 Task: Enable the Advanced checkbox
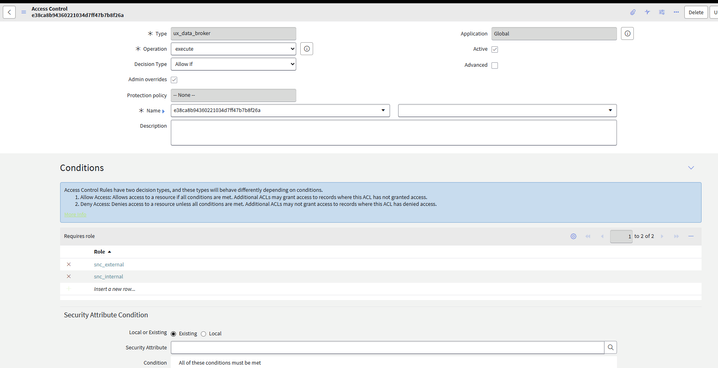coord(495,65)
